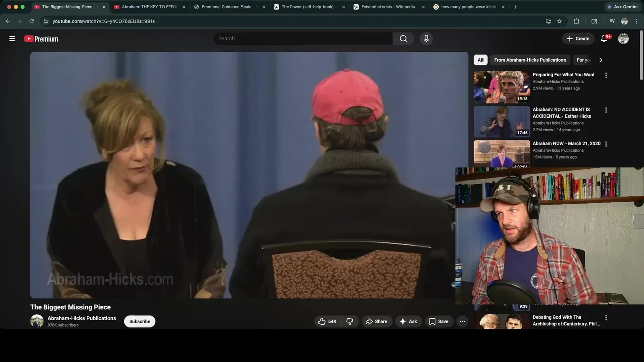Switch to Abraham: THE KEY TO tab
The width and height of the screenshot is (644, 362).
pos(149,7)
